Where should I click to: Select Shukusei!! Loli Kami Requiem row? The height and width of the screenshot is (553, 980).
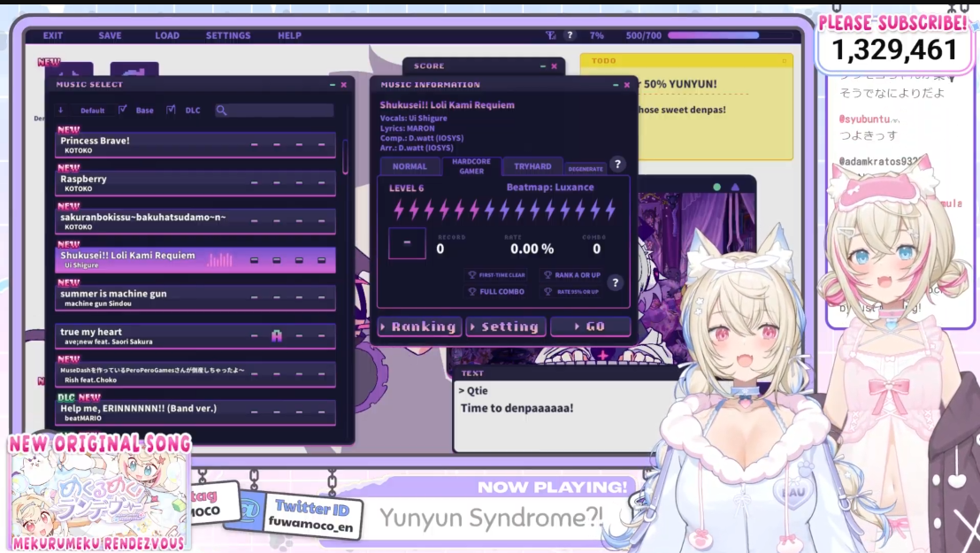click(195, 259)
